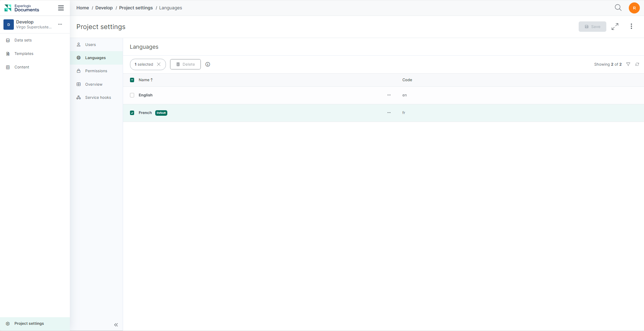Click the hamburger menu icon

61,8
